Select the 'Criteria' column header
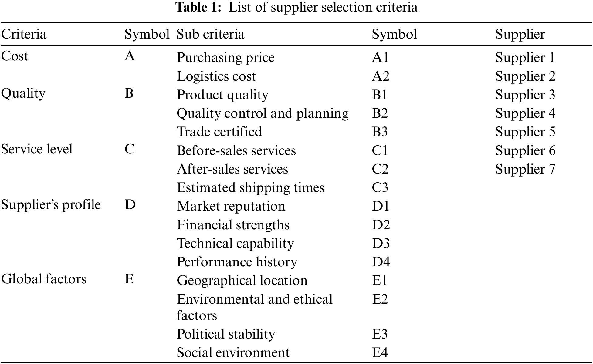The width and height of the screenshot is (593, 364). click(x=24, y=34)
